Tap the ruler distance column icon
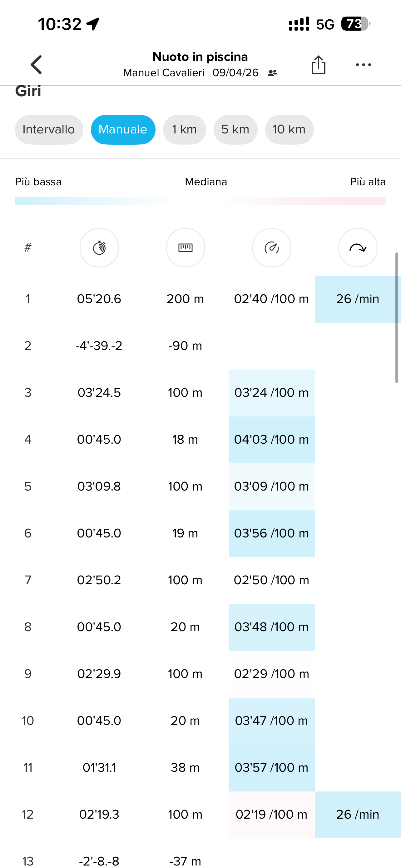This screenshot has width=401, height=868. [186, 248]
